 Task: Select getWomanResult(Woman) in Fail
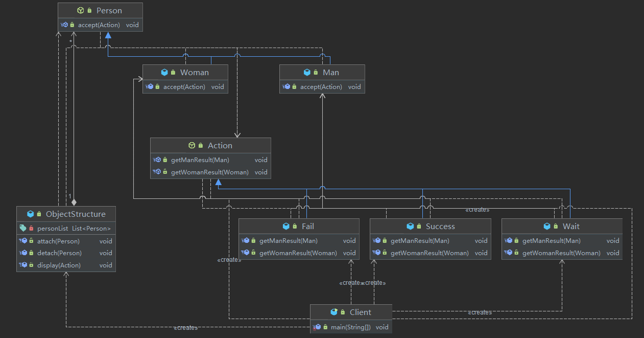(x=299, y=253)
